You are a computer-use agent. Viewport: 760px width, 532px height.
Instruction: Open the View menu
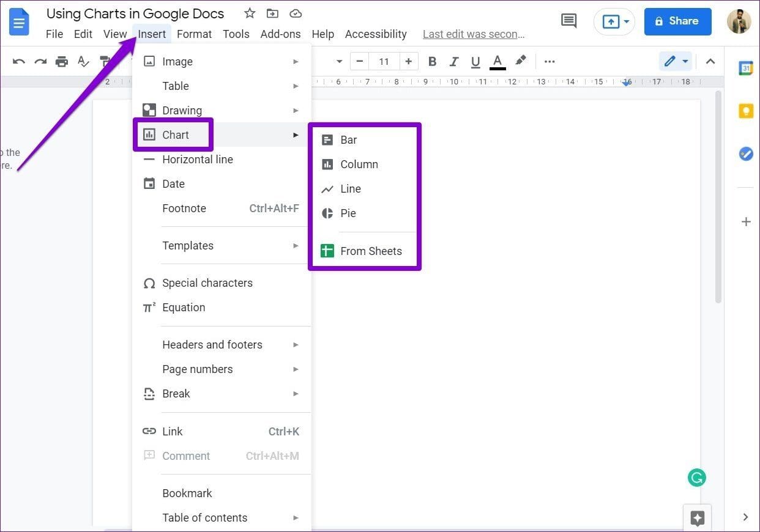pyautogui.click(x=115, y=34)
